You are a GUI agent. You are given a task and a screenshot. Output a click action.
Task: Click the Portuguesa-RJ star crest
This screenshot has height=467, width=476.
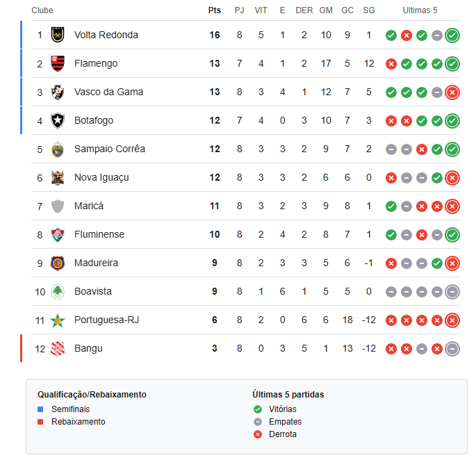[58, 320]
